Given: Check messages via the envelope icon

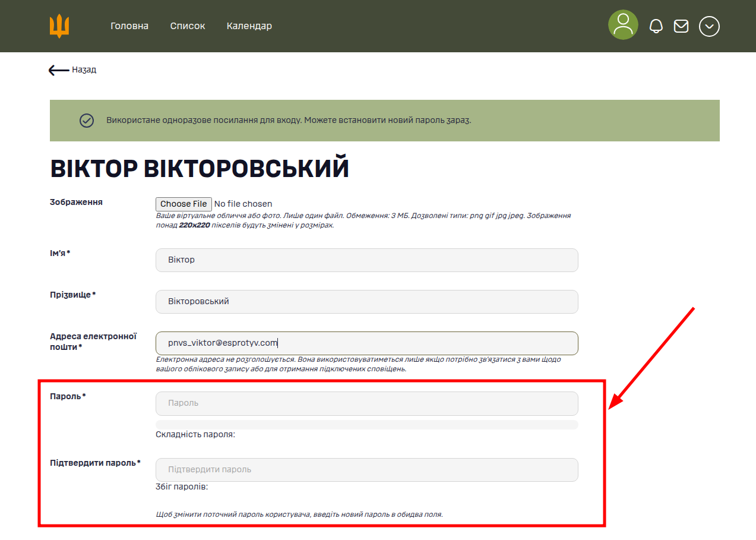Looking at the screenshot, I should pos(681,25).
